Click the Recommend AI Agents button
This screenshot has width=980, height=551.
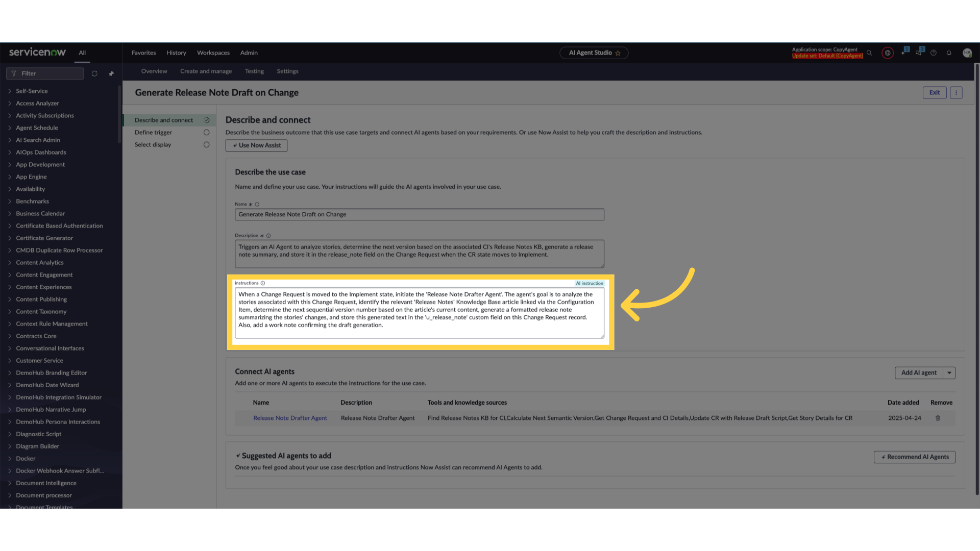pos(915,457)
